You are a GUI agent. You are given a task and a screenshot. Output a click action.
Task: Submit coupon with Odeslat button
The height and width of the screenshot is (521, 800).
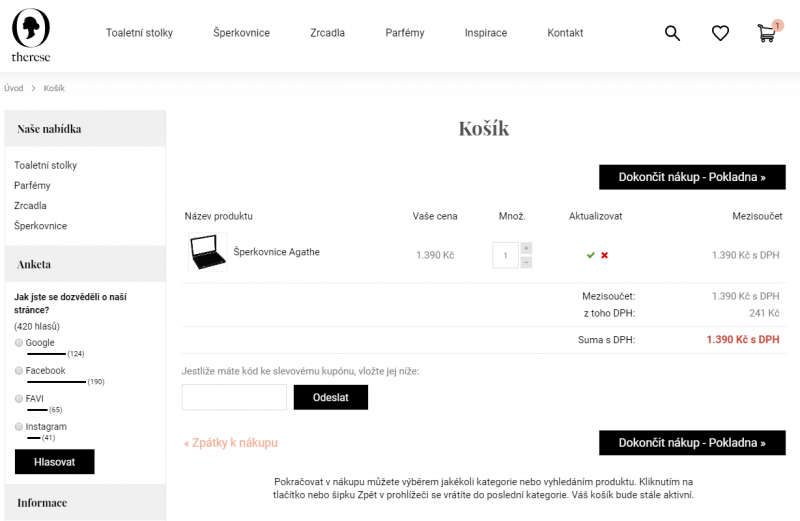[x=331, y=397]
